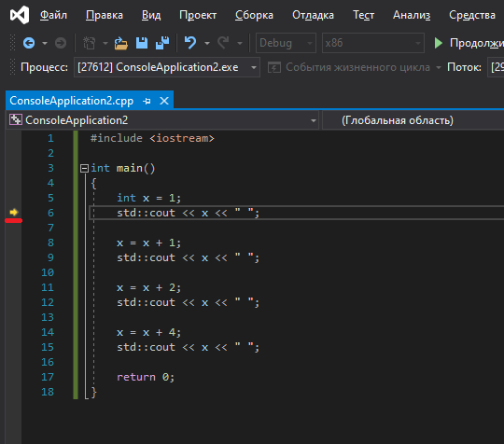Save the current file with the floppy icon
Screen dimensions: 504x444
pyautogui.click(x=142, y=43)
